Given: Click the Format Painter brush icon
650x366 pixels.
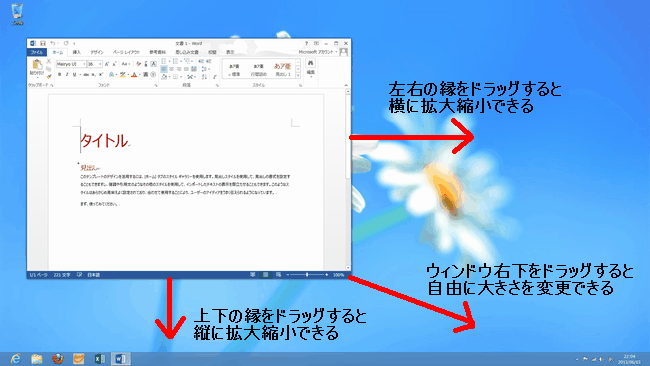Looking at the screenshot, I should click(x=49, y=76).
